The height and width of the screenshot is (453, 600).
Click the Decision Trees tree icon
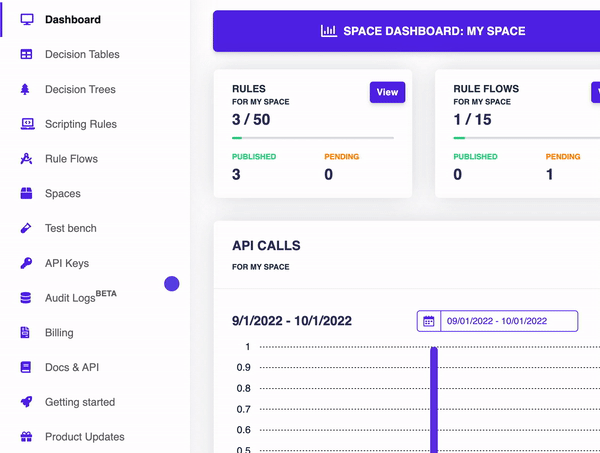25,89
